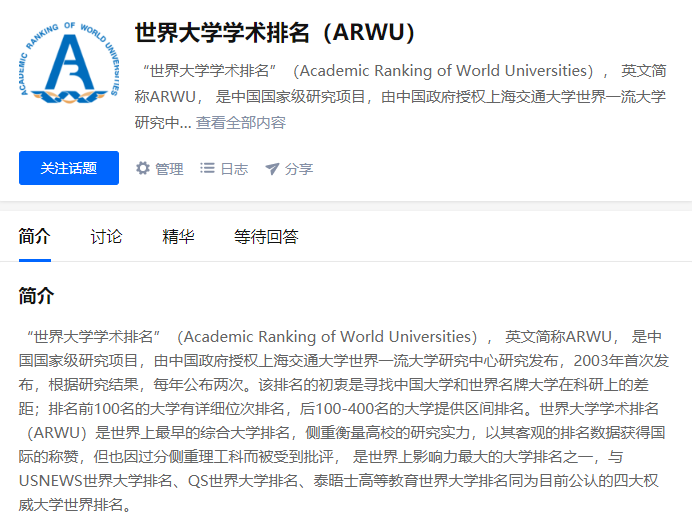Click the 分享 paper plane icon

[272, 169]
